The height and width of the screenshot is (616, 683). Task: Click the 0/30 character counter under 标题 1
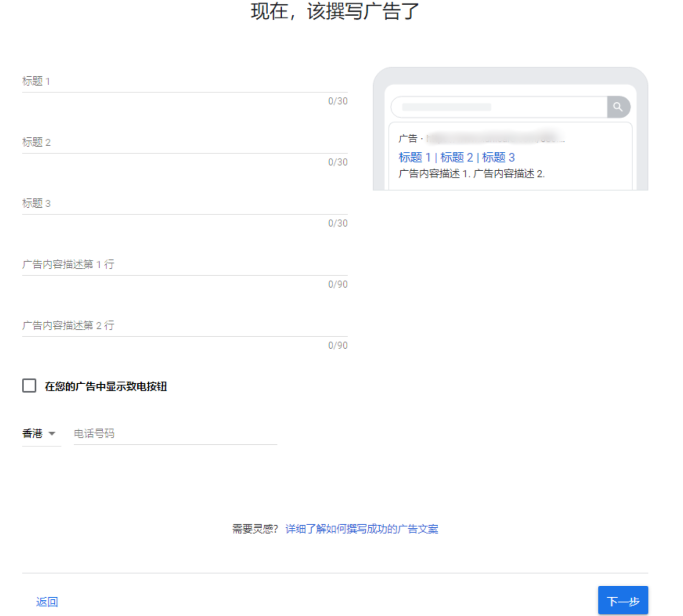[337, 101]
